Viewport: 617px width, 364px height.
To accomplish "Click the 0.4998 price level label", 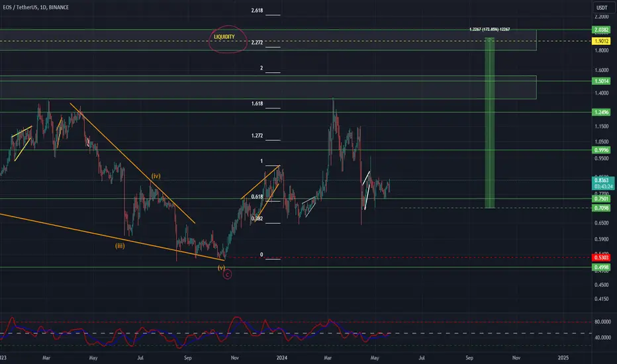I will [601, 267].
